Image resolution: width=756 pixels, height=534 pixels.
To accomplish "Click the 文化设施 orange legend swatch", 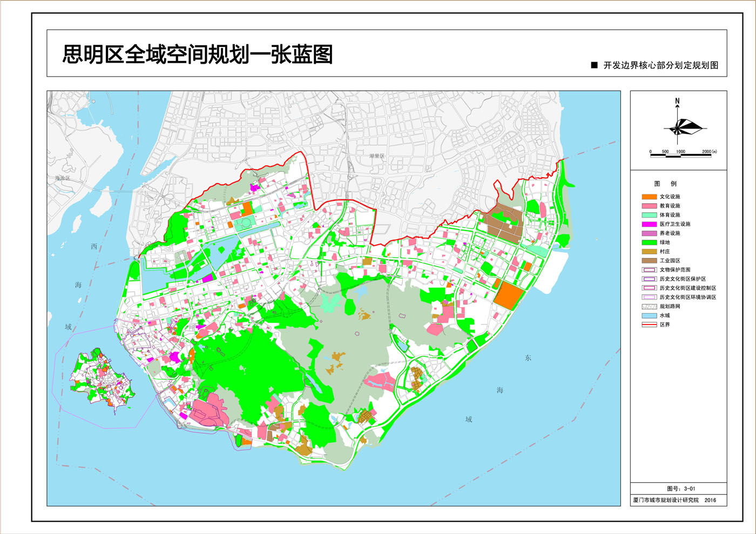I will click(x=649, y=197).
